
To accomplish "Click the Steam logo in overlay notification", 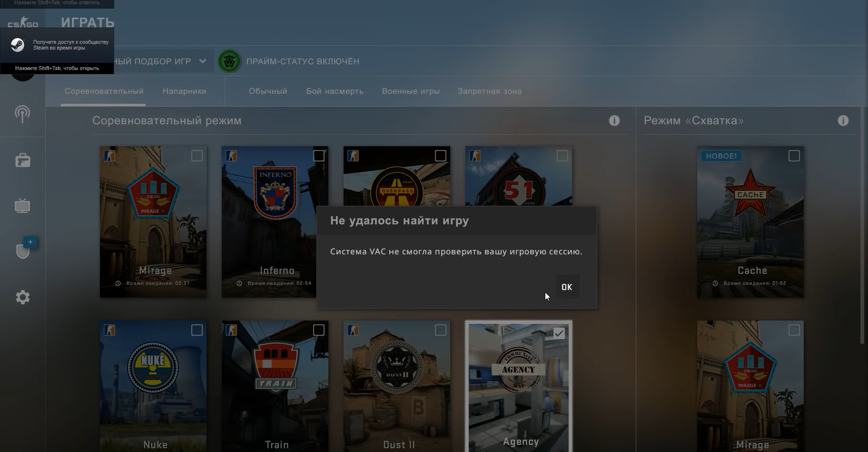I will coord(18,45).
